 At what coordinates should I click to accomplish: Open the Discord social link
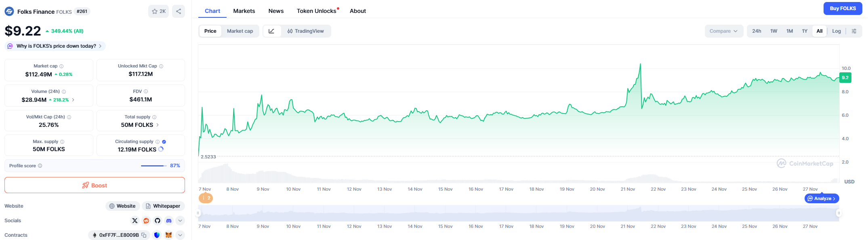[169, 221]
